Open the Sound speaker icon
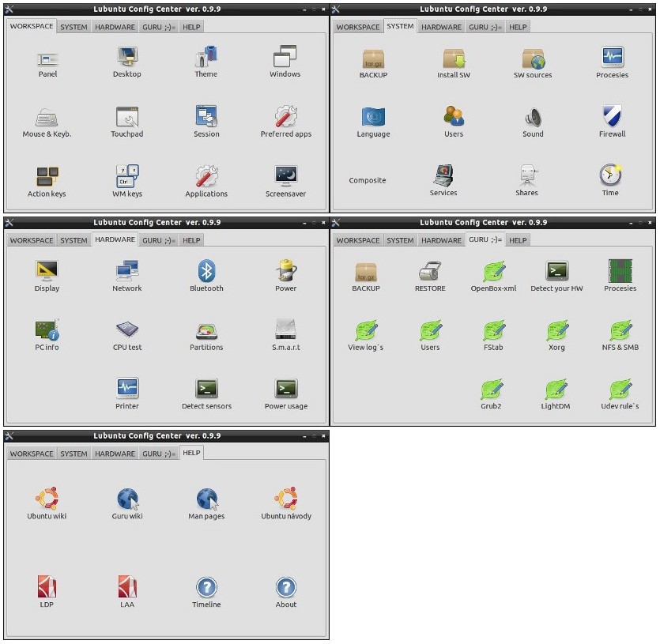This screenshot has height=644, width=660. pyautogui.click(x=534, y=118)
